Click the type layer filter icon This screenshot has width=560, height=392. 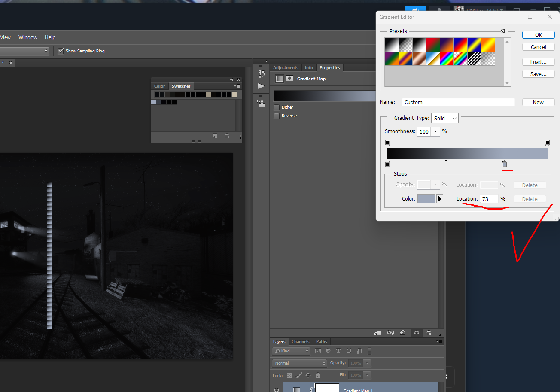[338, 351]
